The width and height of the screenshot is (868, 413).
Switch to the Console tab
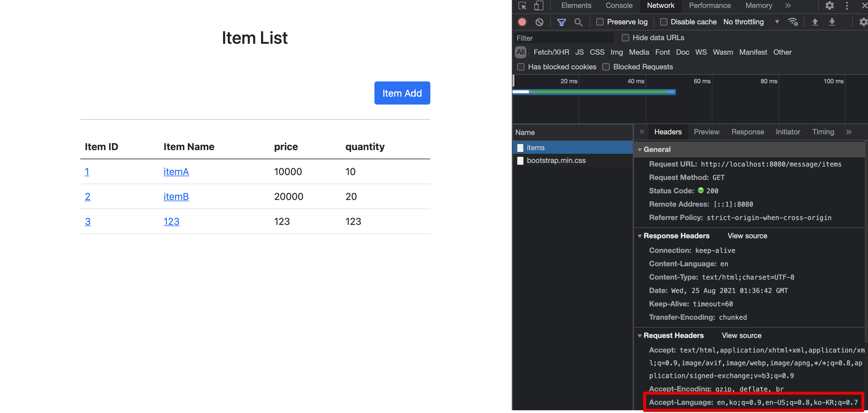click(619, 6)
